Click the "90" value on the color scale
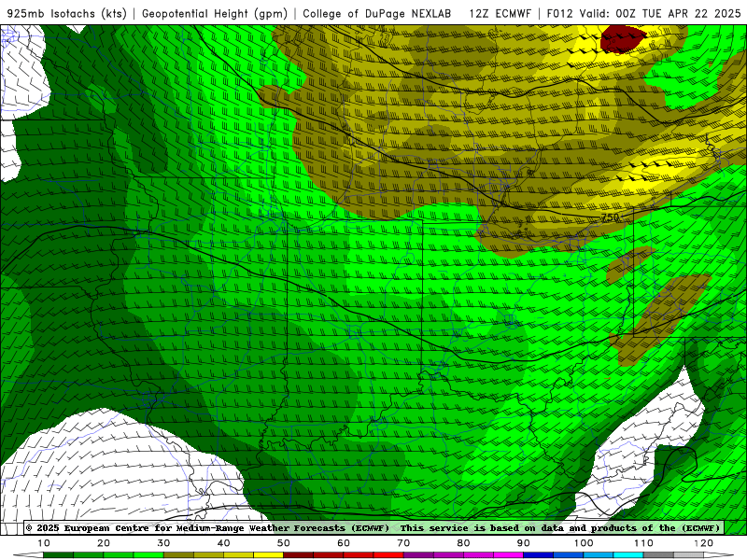Screen dimensions: 747x560 point(524,543)
